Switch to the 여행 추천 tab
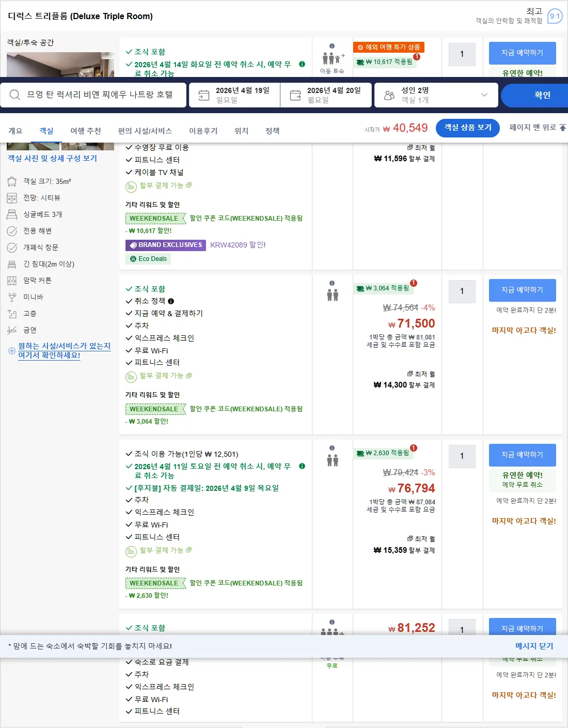 (86, 131)
